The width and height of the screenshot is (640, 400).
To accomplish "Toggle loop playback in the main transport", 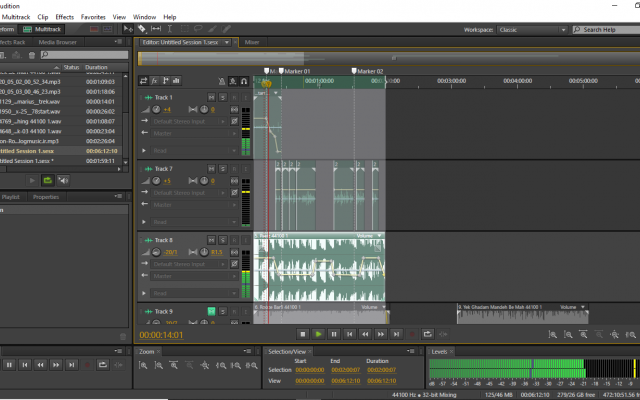I will [427, 334].
